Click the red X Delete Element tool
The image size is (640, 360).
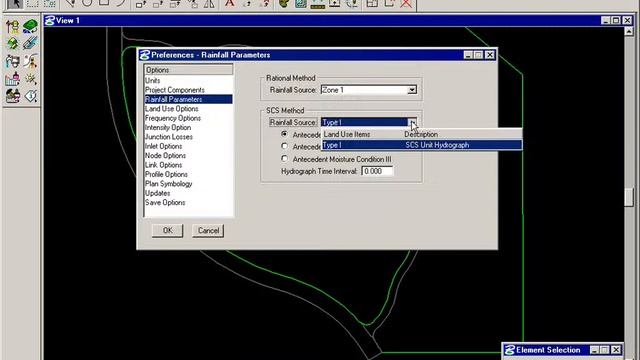406,4
